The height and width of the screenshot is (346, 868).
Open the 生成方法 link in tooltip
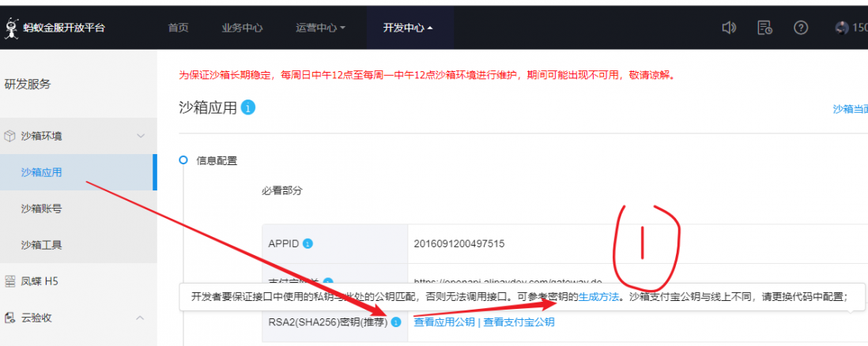click(x=598, y=296)
